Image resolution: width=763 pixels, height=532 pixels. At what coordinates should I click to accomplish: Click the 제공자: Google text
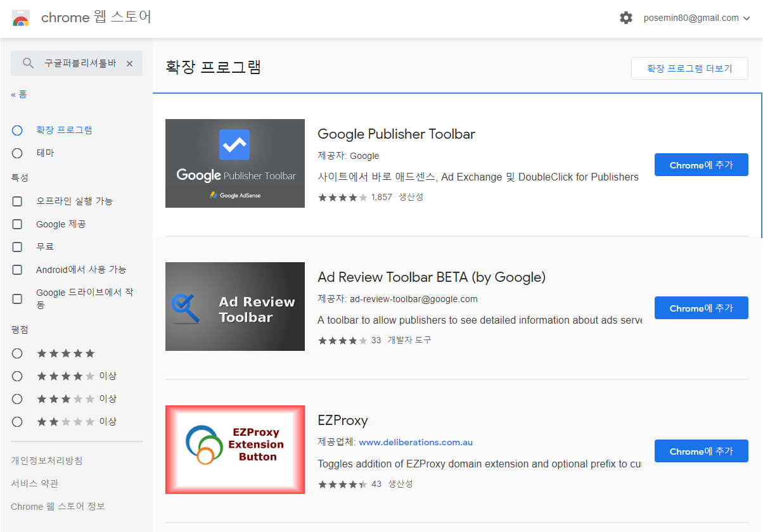[349, 156]
